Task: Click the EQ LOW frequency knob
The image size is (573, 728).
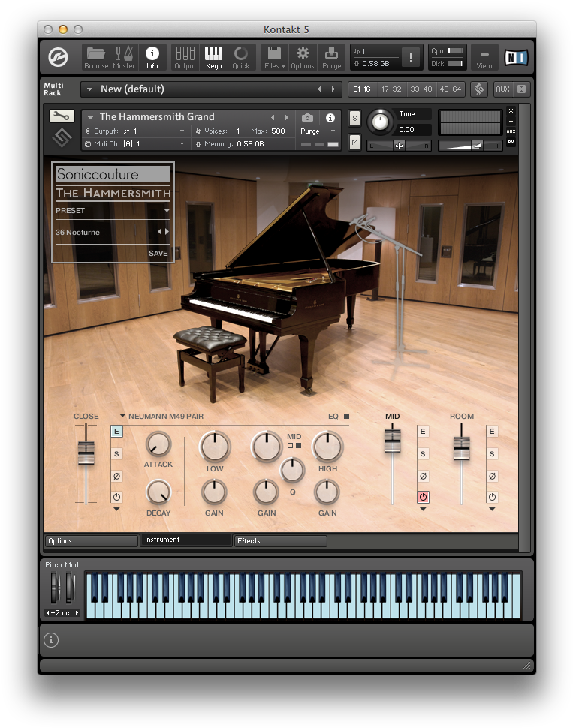Action: 215,446
